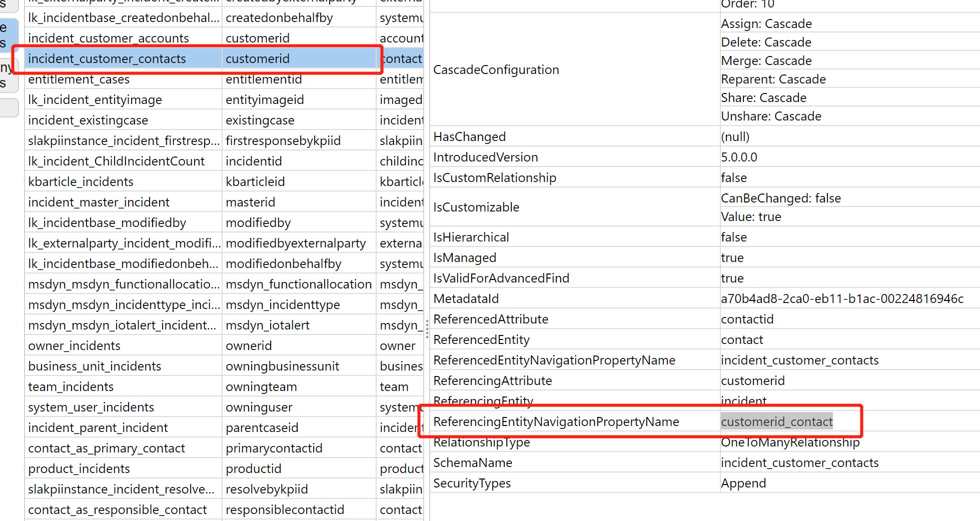This screenshot has width=980, height=521.
Task: Click the team_incidents relationship
Action: (x=224, y=386)
